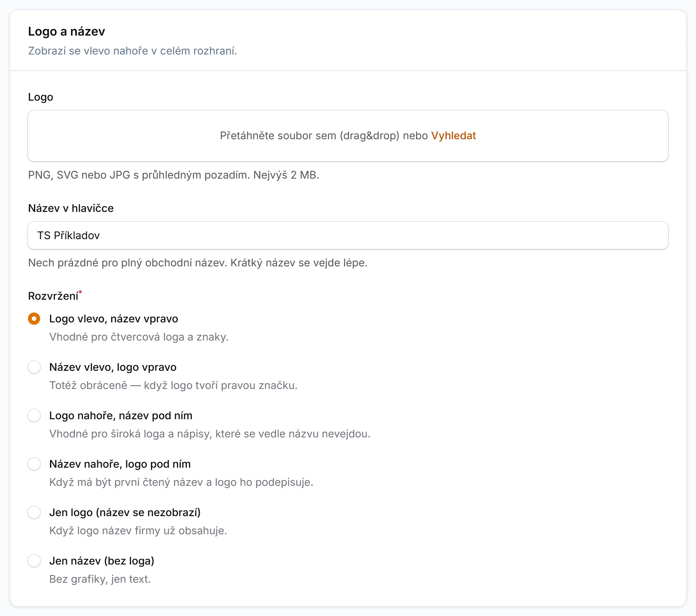
Task: Click subtitle 'Zobrazí se vlevo nahoře v celém rozhraní.'
Action: (132, 51)
